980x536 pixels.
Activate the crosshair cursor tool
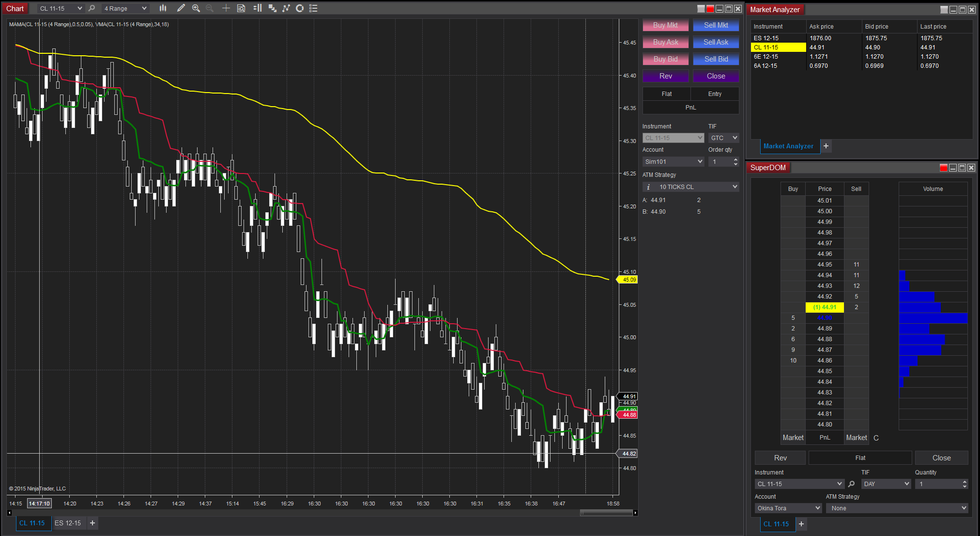[x=226, y=8]
